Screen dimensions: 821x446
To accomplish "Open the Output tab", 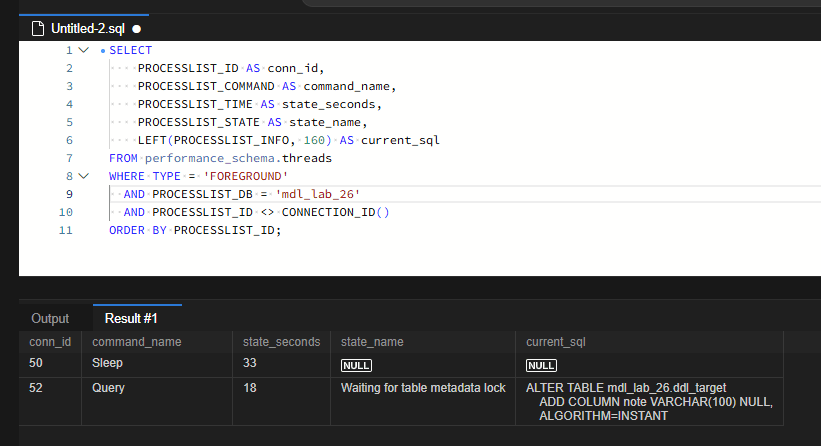I will 50,318.
